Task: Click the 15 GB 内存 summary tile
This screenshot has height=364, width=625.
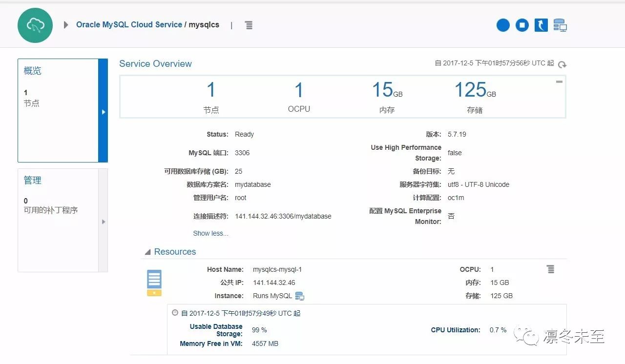Action: coord(387,97)
